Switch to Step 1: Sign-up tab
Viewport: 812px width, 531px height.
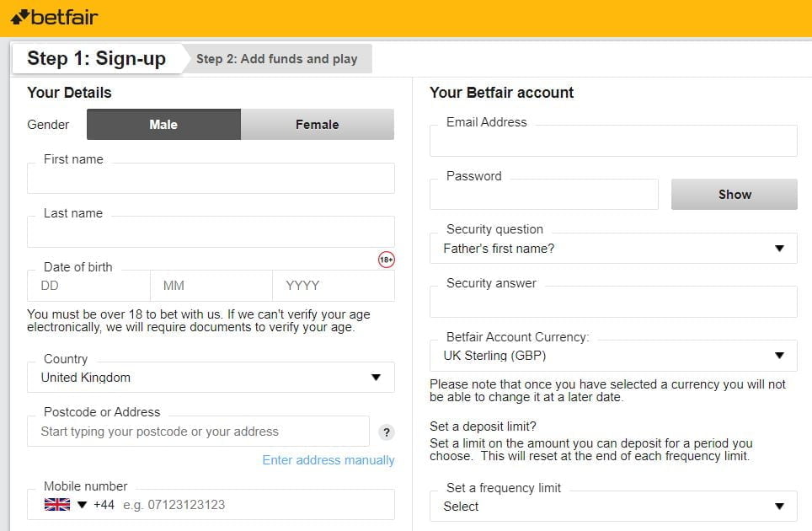click(x=96, y=58)
